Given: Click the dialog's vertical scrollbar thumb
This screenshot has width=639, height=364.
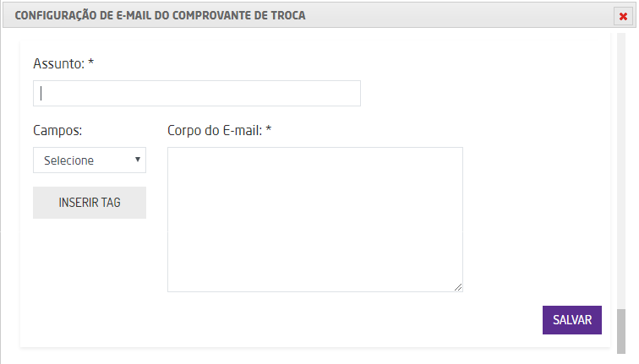Looking at the screenshot, I should click(x=622, y=332).
